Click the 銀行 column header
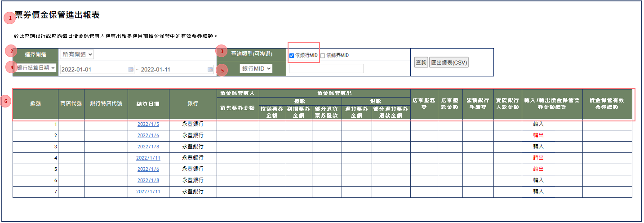Image resolution: width=644 pixels, height=223 pixels. click(193, 103)
